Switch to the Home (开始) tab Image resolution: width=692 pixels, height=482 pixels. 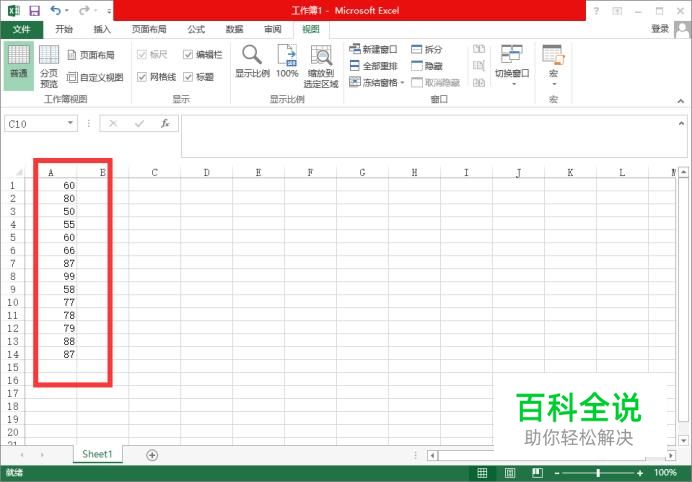(x=64, y=30)
